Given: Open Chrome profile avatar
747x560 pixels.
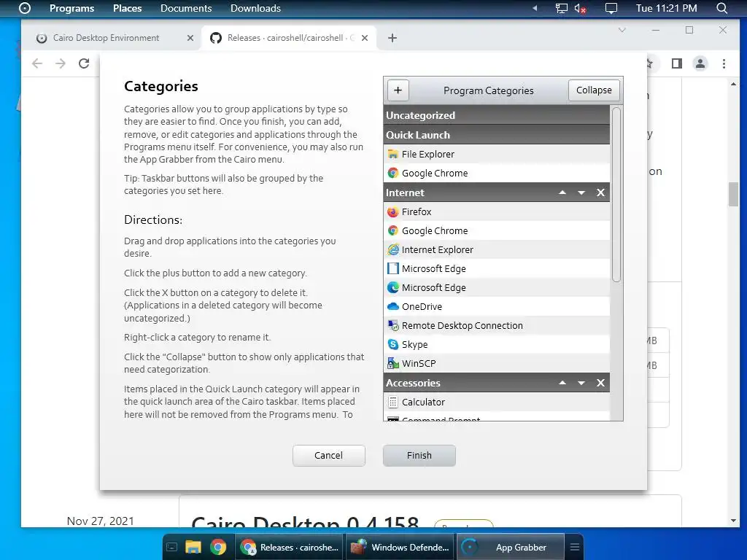Looking at the screenshot, I should click(700, 63).
